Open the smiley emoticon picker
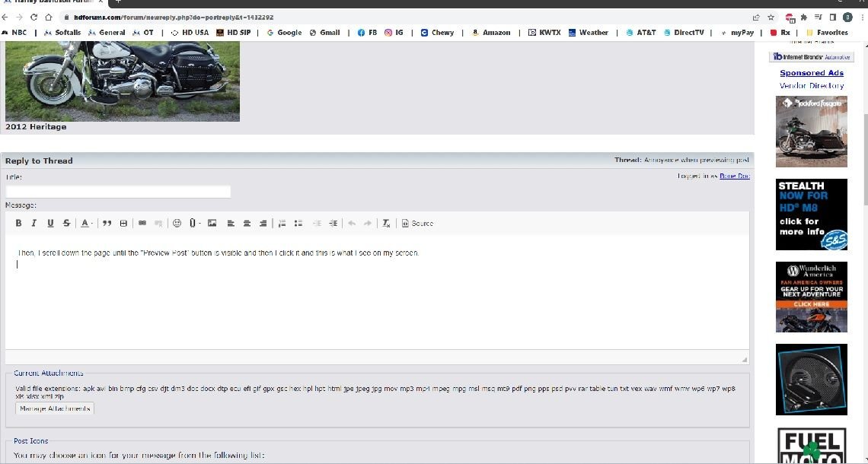868x464 pixels. click(x=177, y=223)
